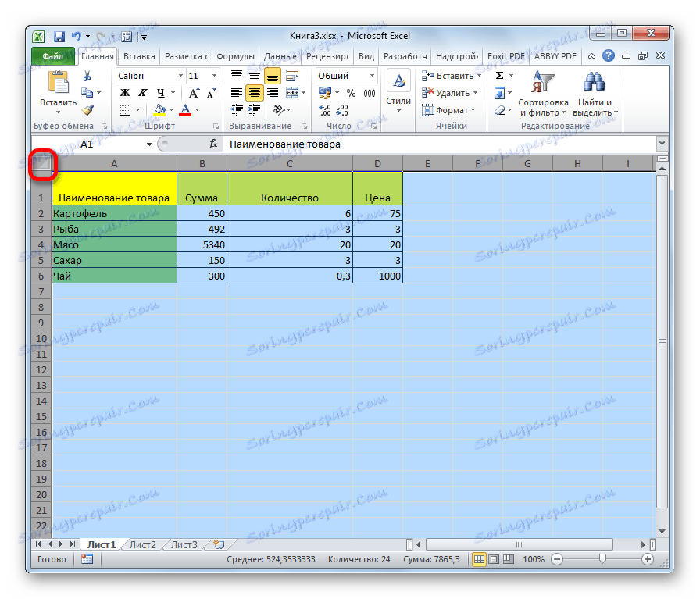This screenshot has width=700, height=599.
Task: Apply Percent style from the Число group
Action: pos(352,92)
